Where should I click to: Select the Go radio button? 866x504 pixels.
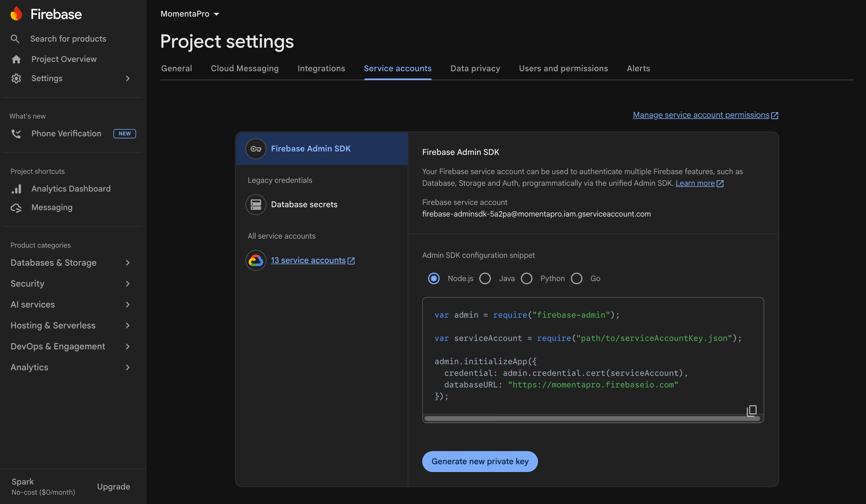pos(577,278)
